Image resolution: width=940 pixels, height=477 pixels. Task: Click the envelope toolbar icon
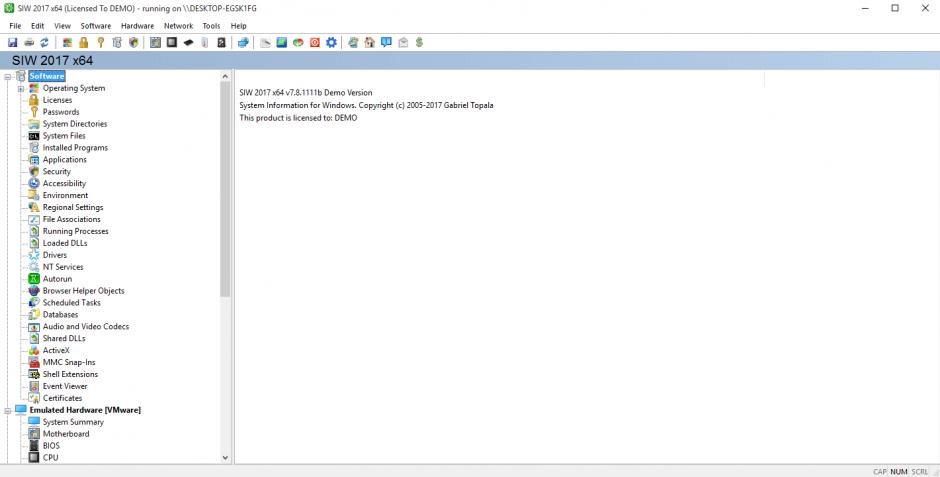[x=403, y=43]
